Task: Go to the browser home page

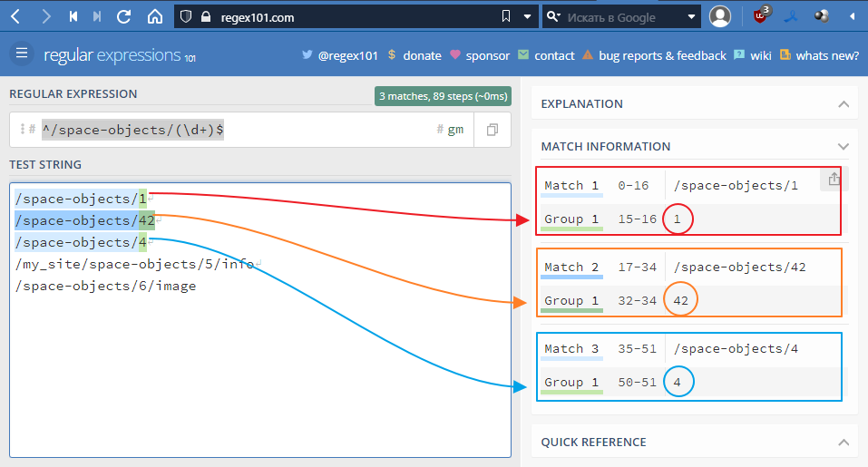Action: click(155, 16)
